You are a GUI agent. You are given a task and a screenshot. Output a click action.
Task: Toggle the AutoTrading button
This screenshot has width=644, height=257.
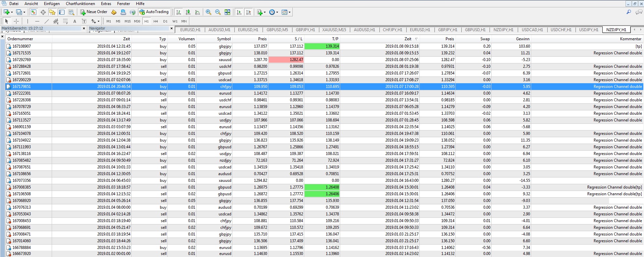154,12
